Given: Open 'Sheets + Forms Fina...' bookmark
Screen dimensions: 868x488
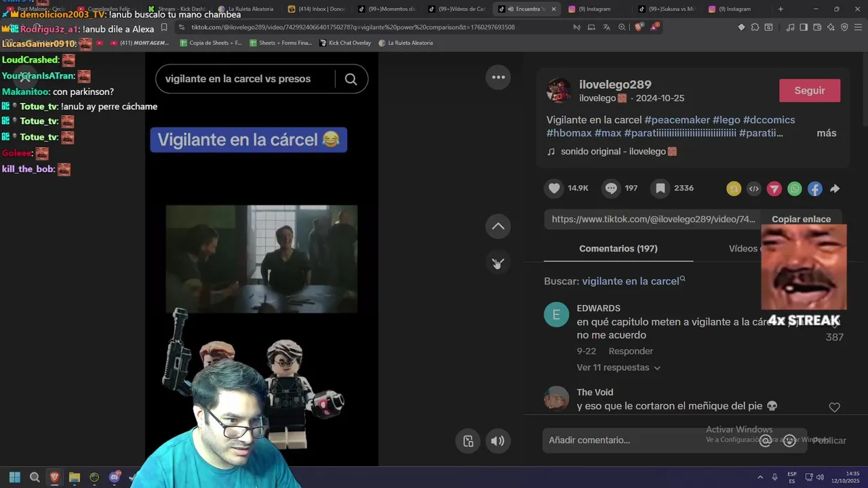Looking at the screenshot, I should point(281,43).
